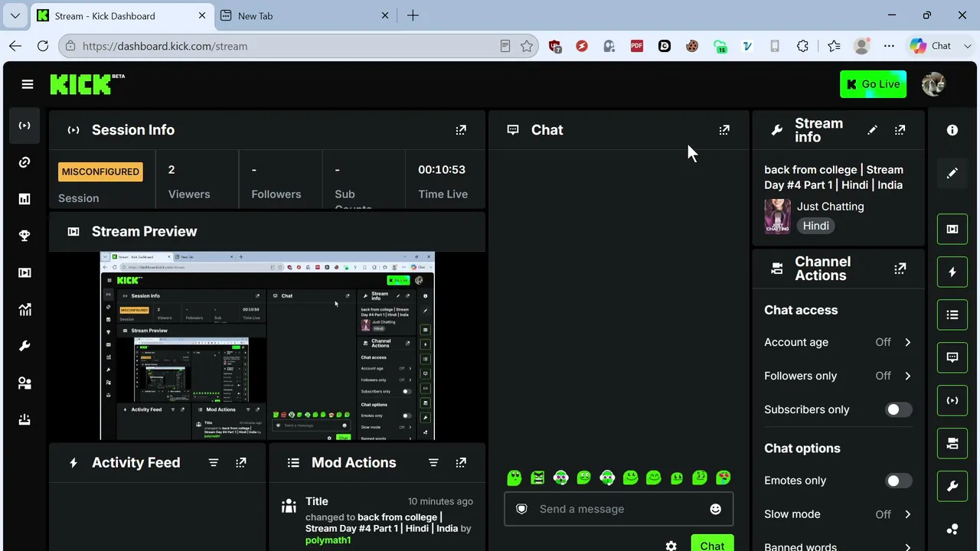The height and width of the screenshot is (551, 980).
Task: Pop out the Stream info panel
Action: click(x=900, y=130)
